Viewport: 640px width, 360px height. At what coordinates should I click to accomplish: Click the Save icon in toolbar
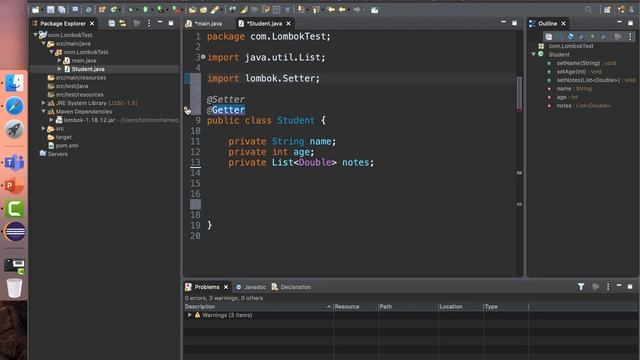pyautogui.click(x=51, y=9)
